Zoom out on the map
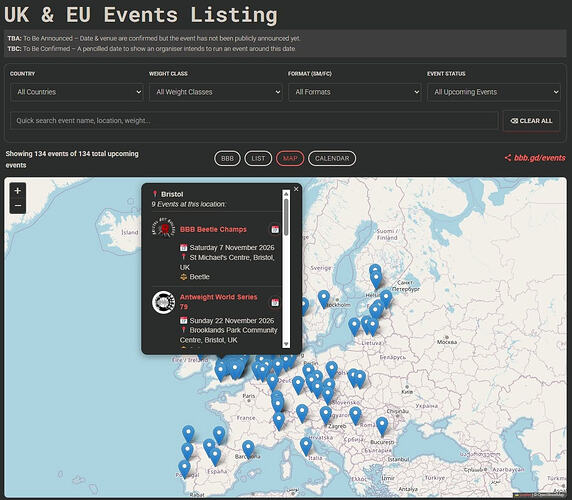Image resolution: width=572 pixels, height=500 pixels. click(17, 206)
